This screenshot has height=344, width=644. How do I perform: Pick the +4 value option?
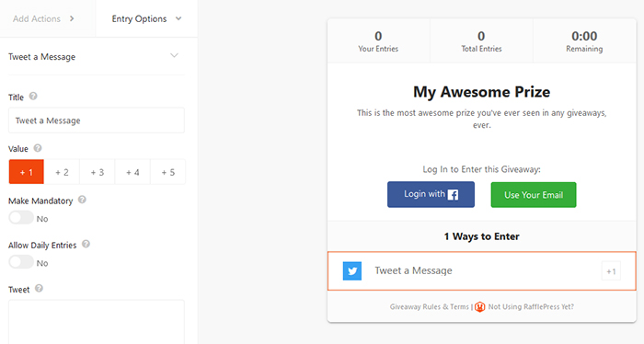click(x=132, y=172)
